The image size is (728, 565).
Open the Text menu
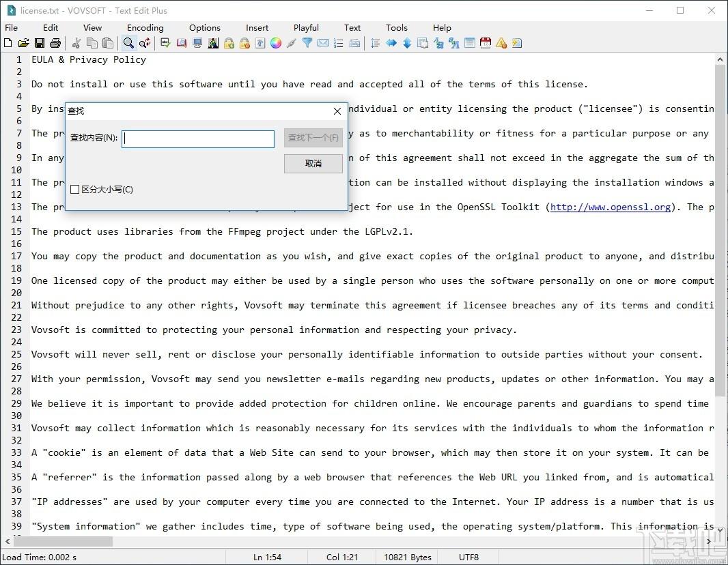click(352, 28)
